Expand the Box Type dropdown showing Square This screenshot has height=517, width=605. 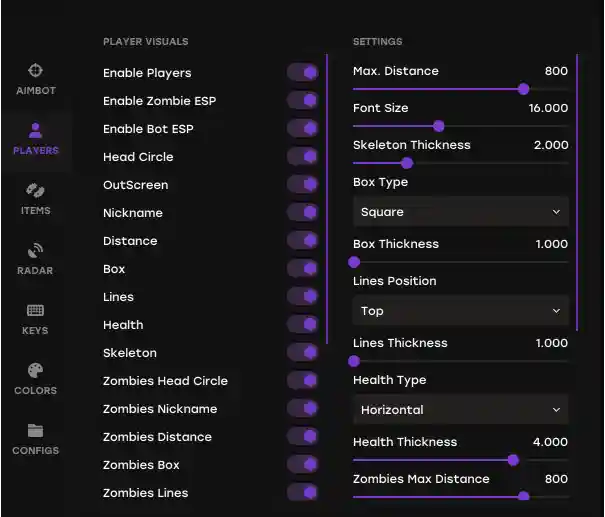coord(461,211)
